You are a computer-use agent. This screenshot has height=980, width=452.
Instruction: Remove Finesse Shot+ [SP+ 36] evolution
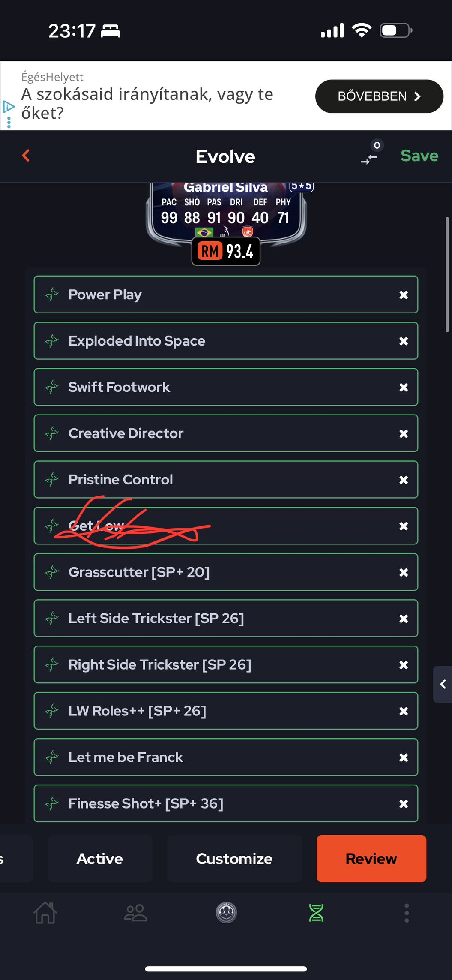[x=403, y=804]
